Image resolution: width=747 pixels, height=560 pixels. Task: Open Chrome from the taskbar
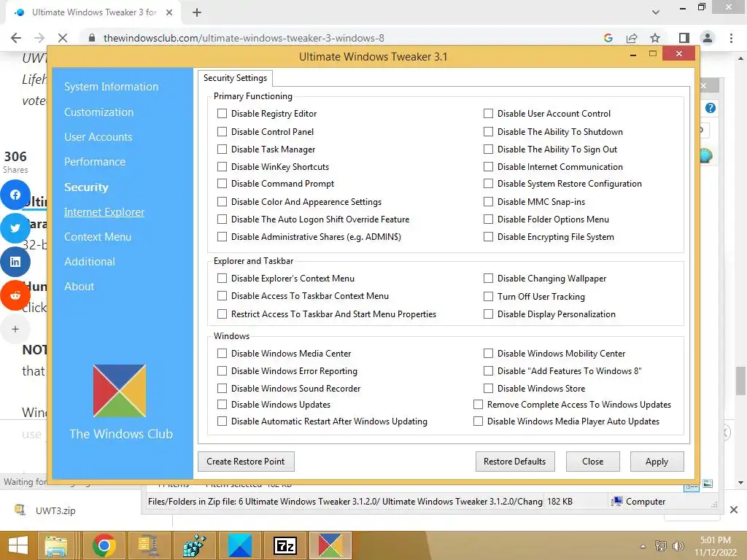pos(104,545)
